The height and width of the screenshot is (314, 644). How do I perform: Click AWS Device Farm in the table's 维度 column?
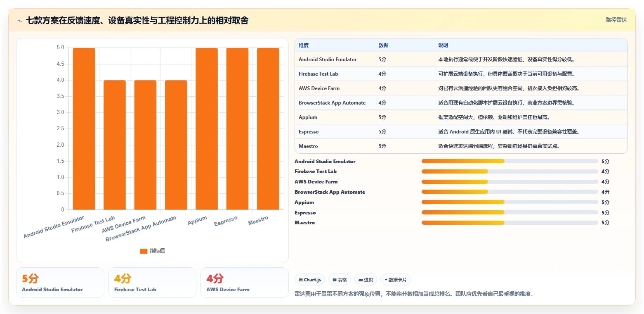pos(319,88)
